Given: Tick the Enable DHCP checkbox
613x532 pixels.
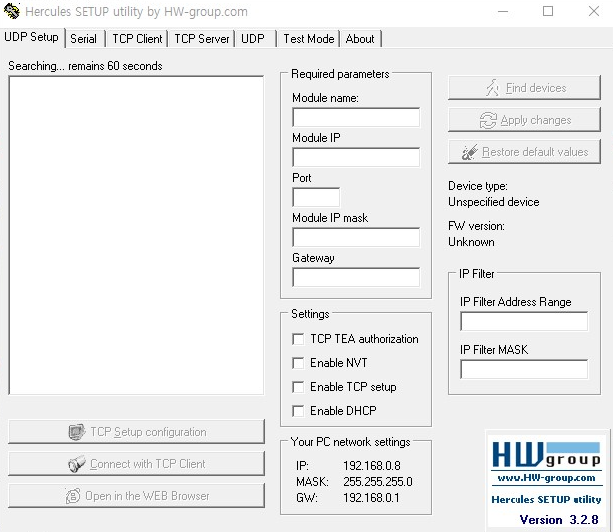Looking at the screenshot, I should [298, 411].
